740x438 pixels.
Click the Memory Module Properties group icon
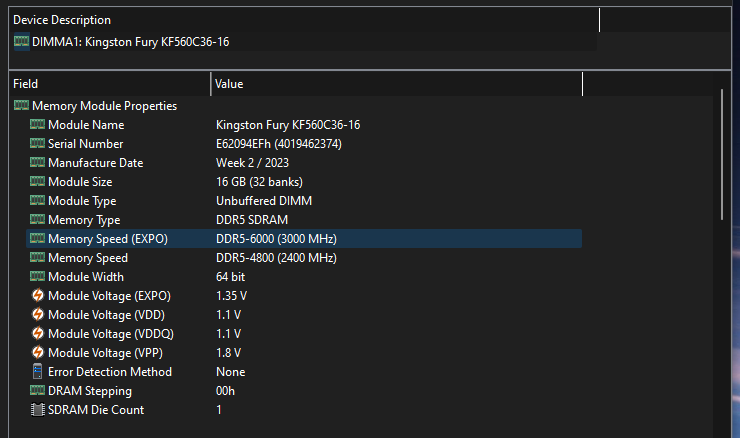pyautogui.click(x=21, y=106)
